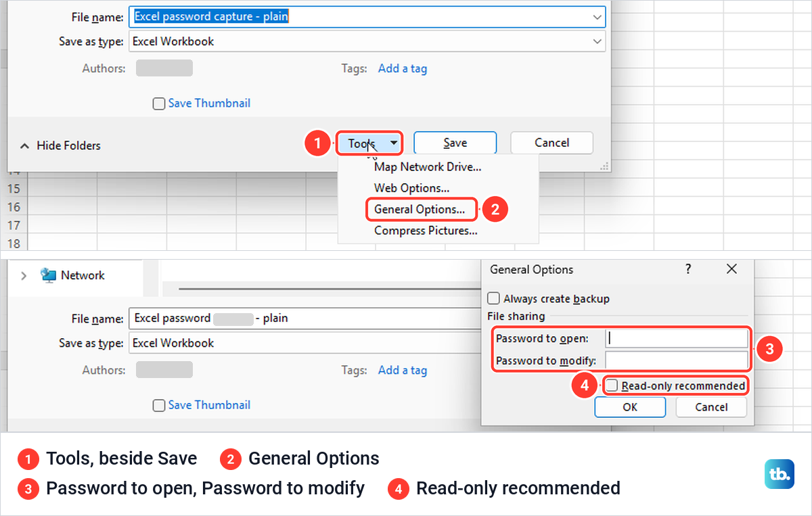The image size is (812, 516).
Task: Choose Web Options... from Tools menu
Action: (412, 188)
